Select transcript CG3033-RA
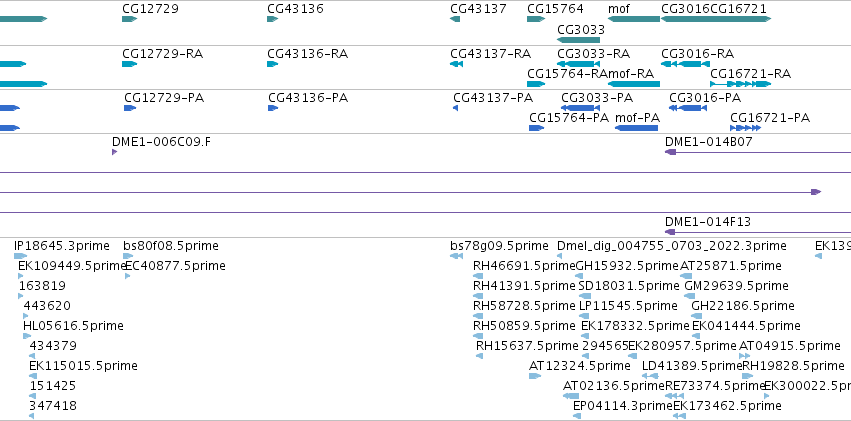 pyautogui.click(x=579, y=64)
